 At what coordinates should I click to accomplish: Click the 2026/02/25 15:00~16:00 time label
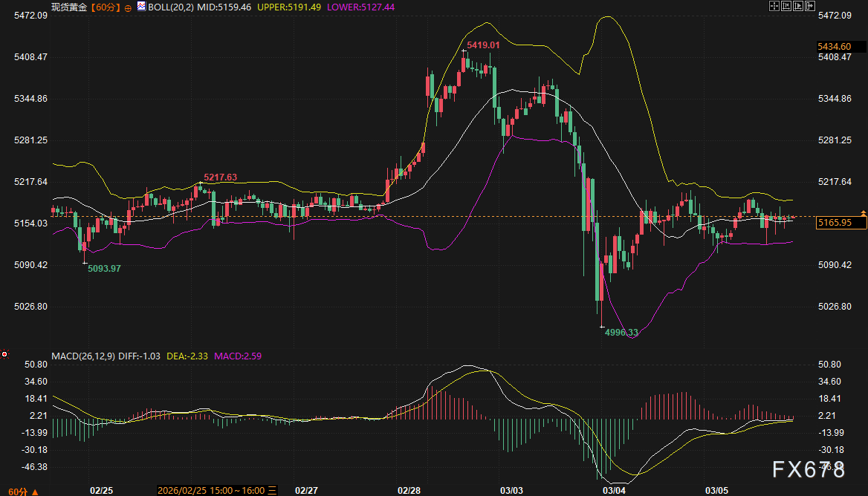pyautogui.click(x=212, y=491)
